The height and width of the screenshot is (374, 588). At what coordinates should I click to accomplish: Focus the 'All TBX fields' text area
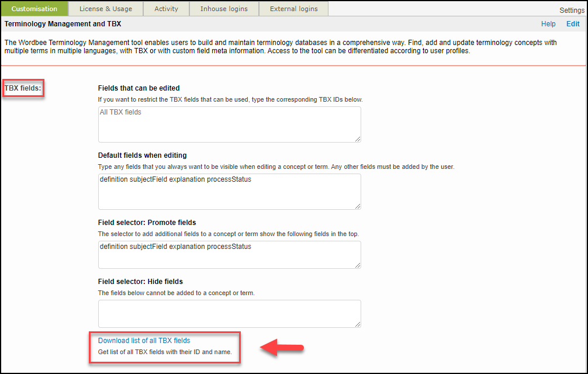pos(229,124)
